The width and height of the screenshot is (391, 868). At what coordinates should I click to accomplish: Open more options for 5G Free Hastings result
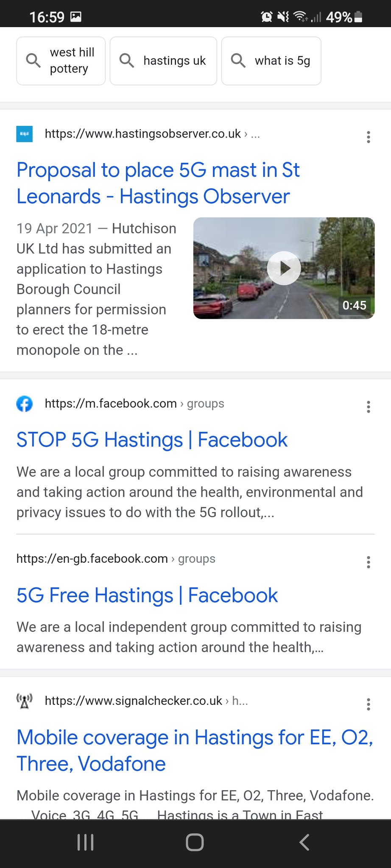point(368,562)
